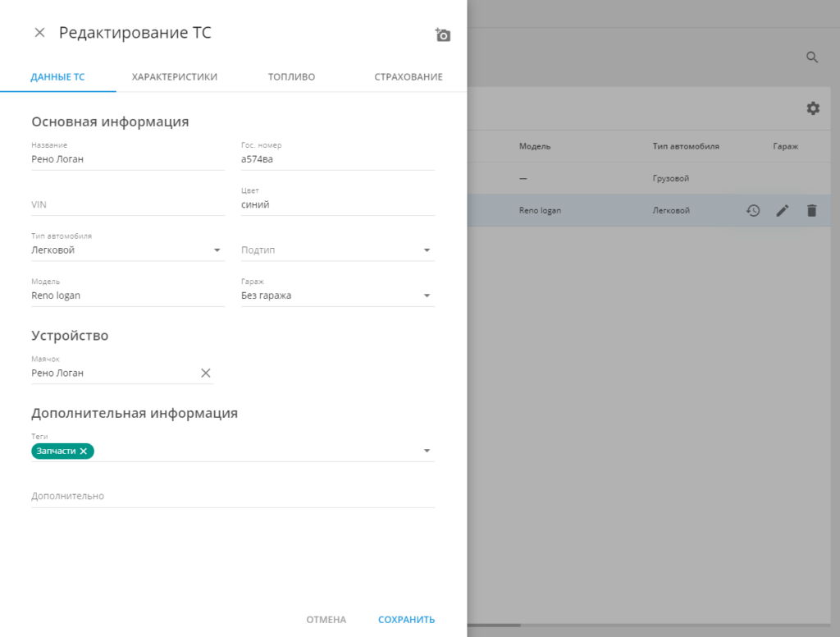Click the pencil edit icon in row
The image size is (840, 637).
click(x=782, y=211)
